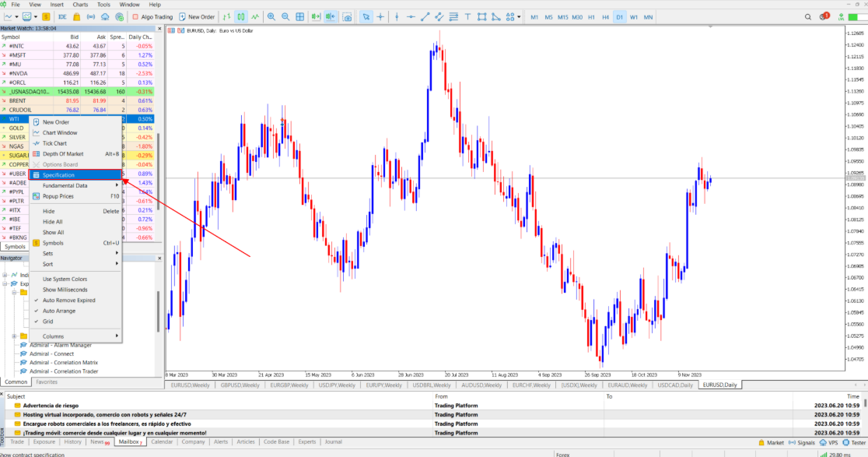Viewport: 868px width, 457px height.
Task: Expand the Indicators tree node in Navigator
Action: 5,275
